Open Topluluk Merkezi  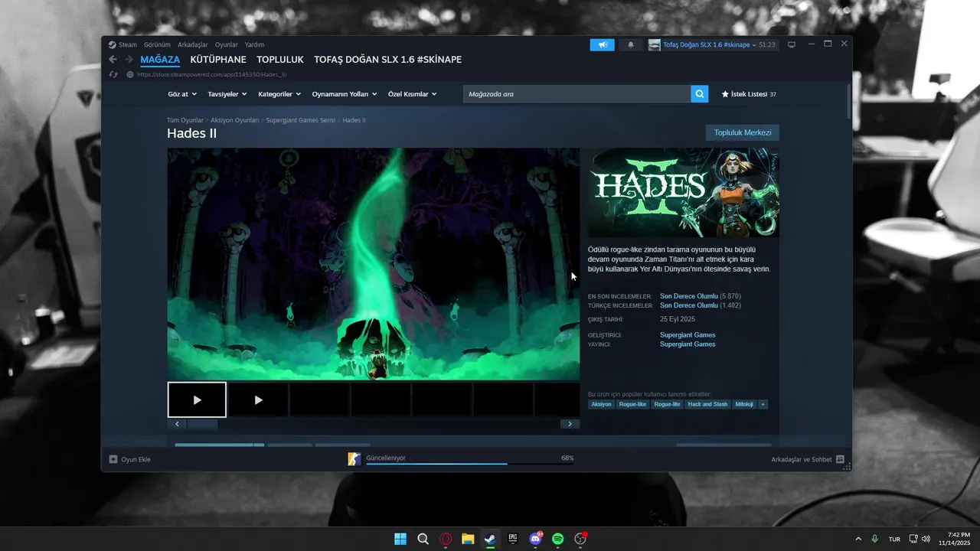click(743, 132)
